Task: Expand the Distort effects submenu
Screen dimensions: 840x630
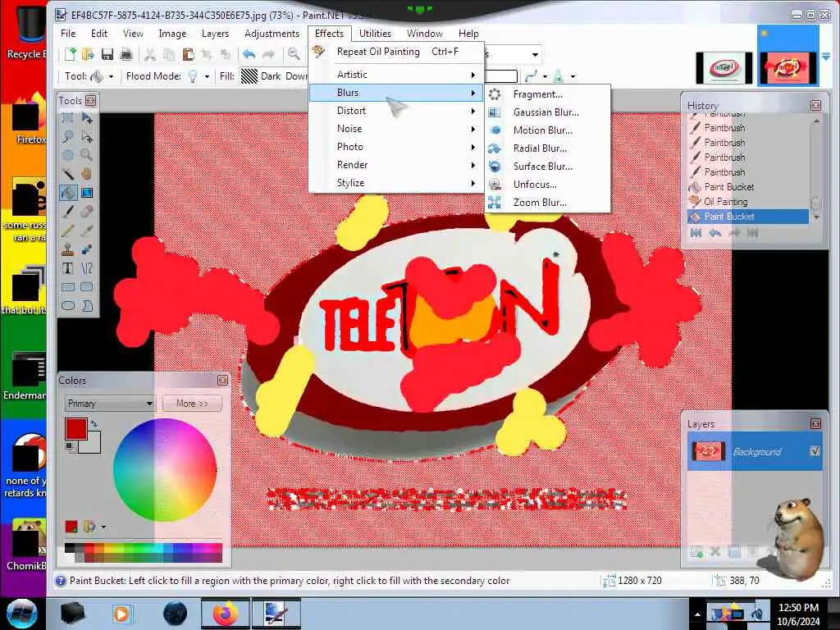Action: coord(397,111)
